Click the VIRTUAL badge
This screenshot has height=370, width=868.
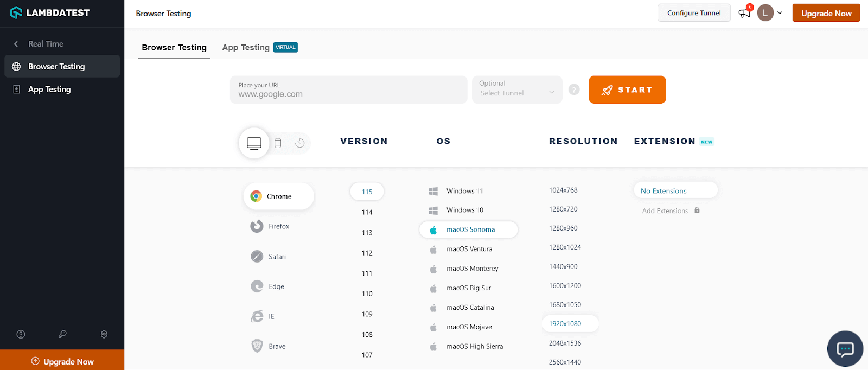coord(285,47)
